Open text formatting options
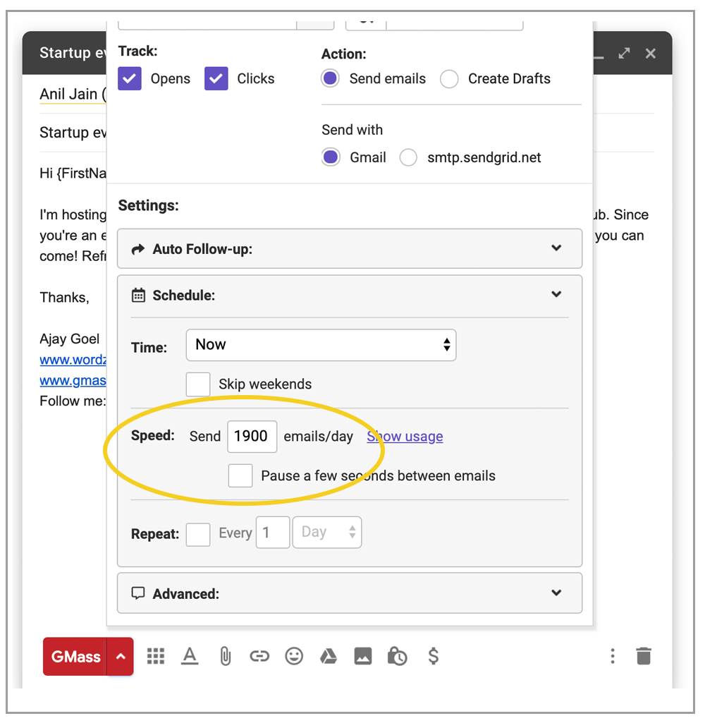Screen dimensions: 705x728 190,656
